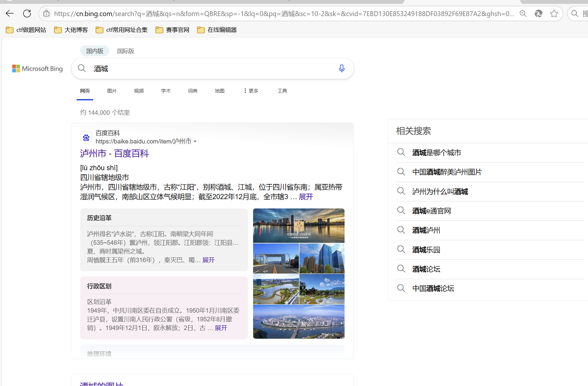The image size is (588, 386).
Task: Search related query 泸州为什么叫酒城
Action: click(440, 191)
